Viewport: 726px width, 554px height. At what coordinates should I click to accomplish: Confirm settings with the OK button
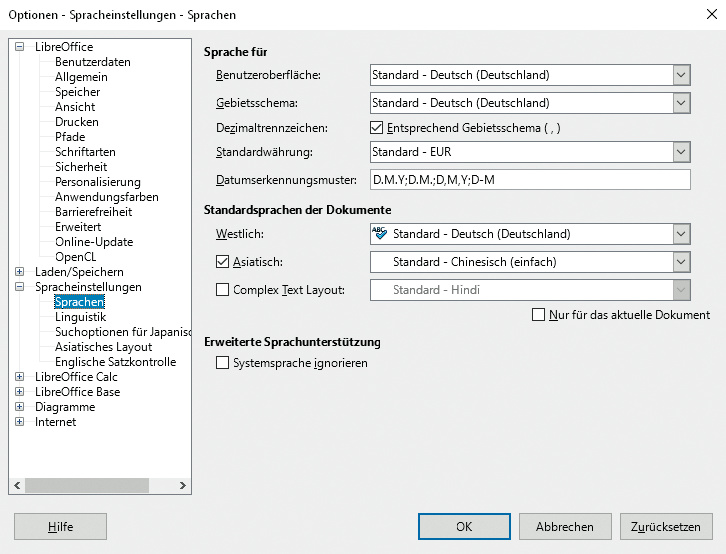pyautogui.click(x=464, y=526)
